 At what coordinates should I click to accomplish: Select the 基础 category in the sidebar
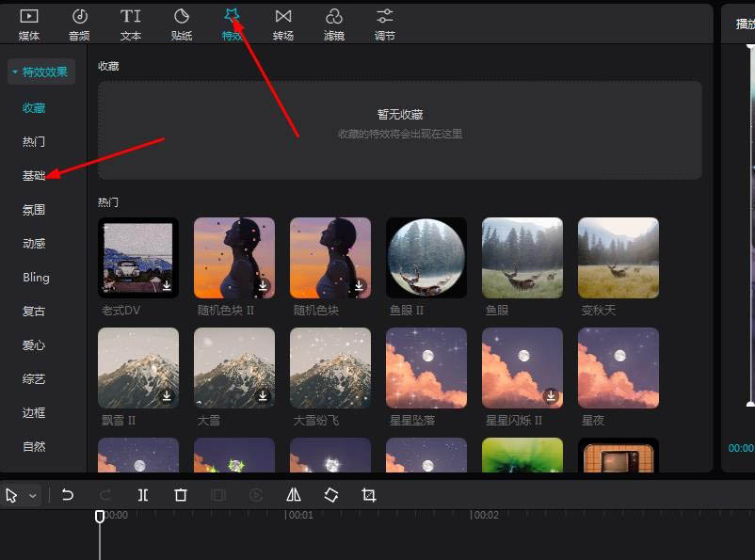tap(34, 175)
